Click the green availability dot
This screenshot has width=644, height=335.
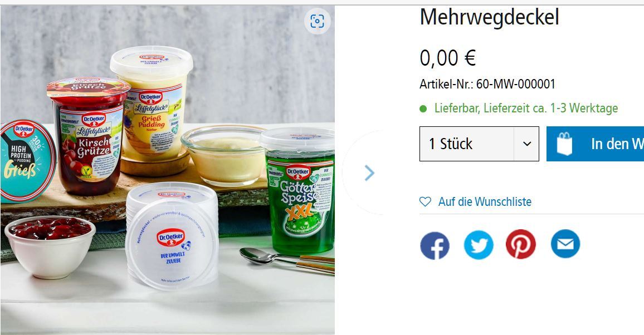click(x=423, y=109)
